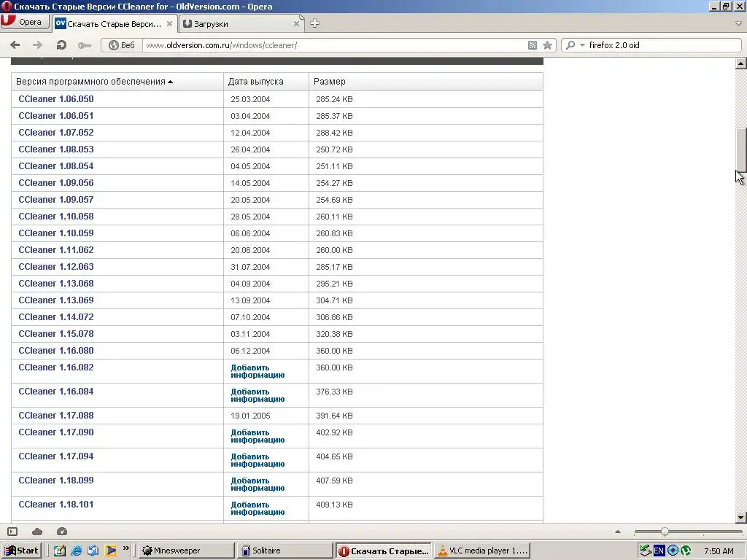Click the blue round tray icon
Viewport: 747px width, 560px height.
point(673,551)
